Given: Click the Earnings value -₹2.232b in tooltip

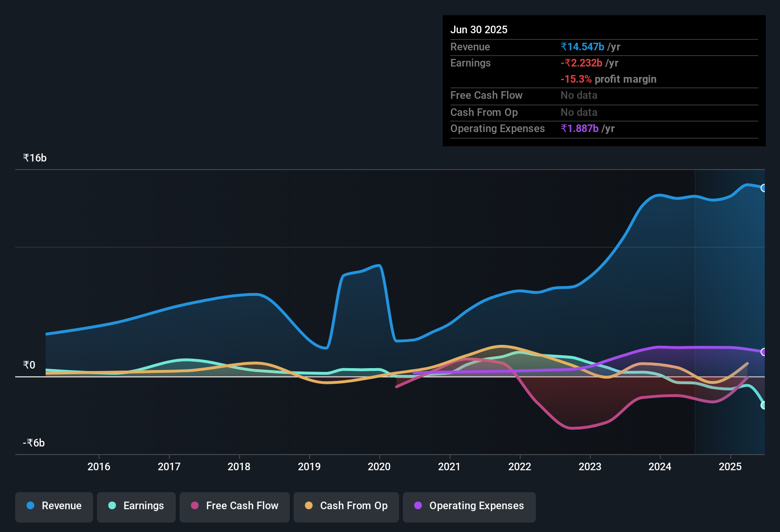Looking at the screenshot, I should pos(581,63).
